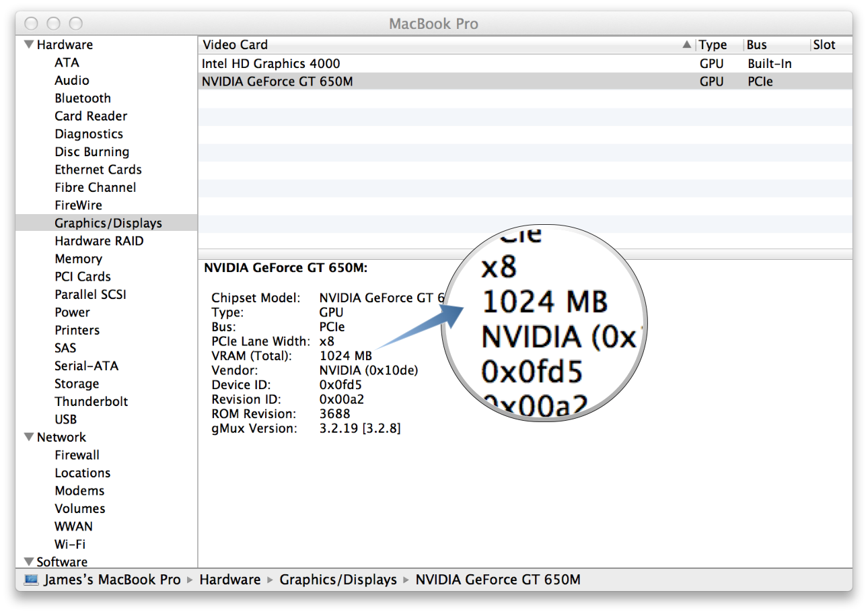Click Graphics/Displays in the path bar
Viewport: 868px width, 614px height.
pyautogui.click(x=338, y=580)
